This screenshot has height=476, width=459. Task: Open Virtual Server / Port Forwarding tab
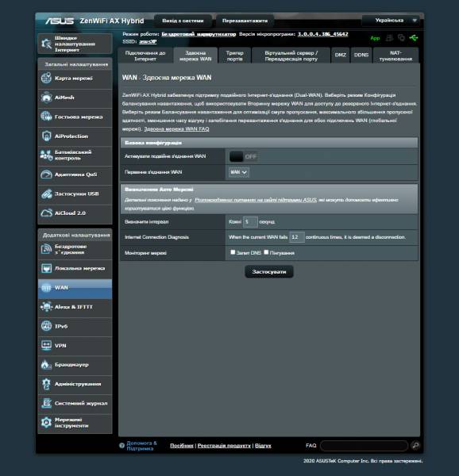click(x=291, y=56)
